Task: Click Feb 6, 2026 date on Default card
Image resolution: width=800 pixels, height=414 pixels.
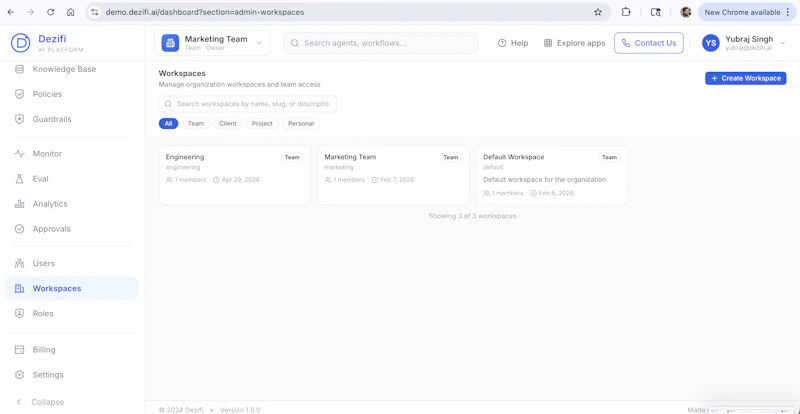Action: tap(556, 193)
